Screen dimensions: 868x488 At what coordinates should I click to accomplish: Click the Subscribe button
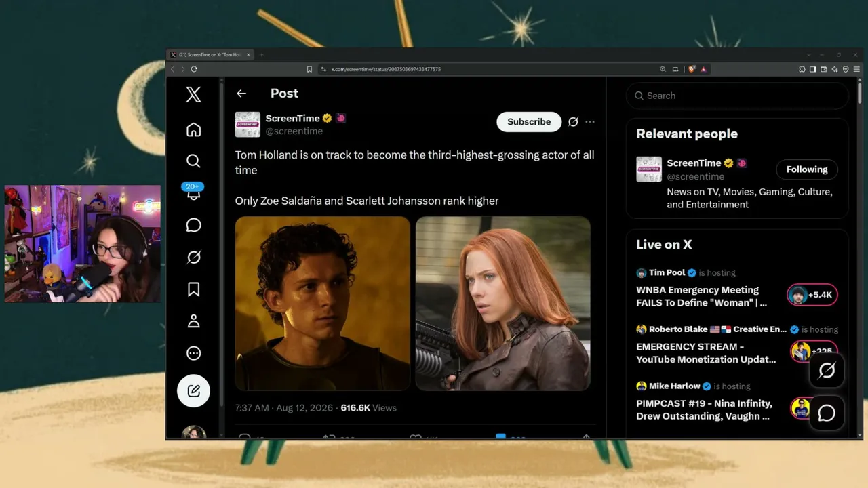(x=529, y=122)
